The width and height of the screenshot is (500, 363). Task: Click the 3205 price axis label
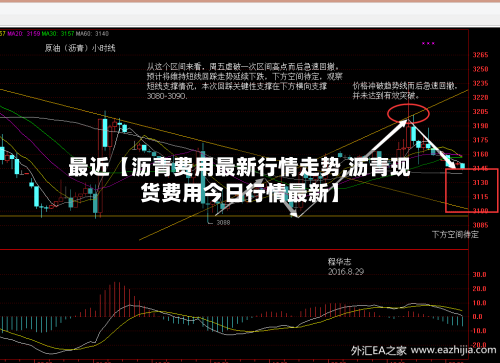(x=480, y=112)
